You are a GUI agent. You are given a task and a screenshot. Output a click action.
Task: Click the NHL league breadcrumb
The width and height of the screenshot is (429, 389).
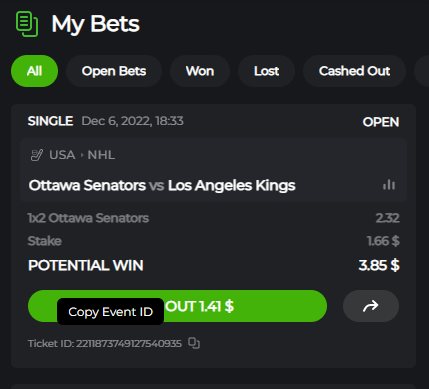point(101,155)
